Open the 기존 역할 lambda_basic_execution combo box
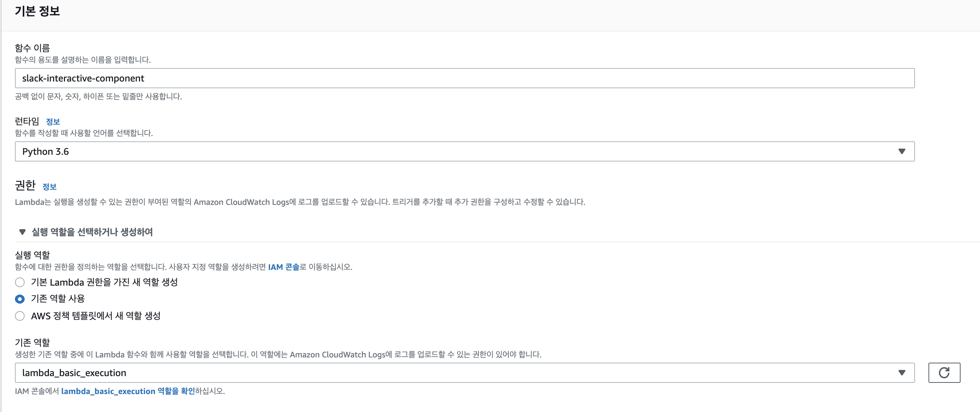Viewport: 980px width, 412px height. pos(456,372)
